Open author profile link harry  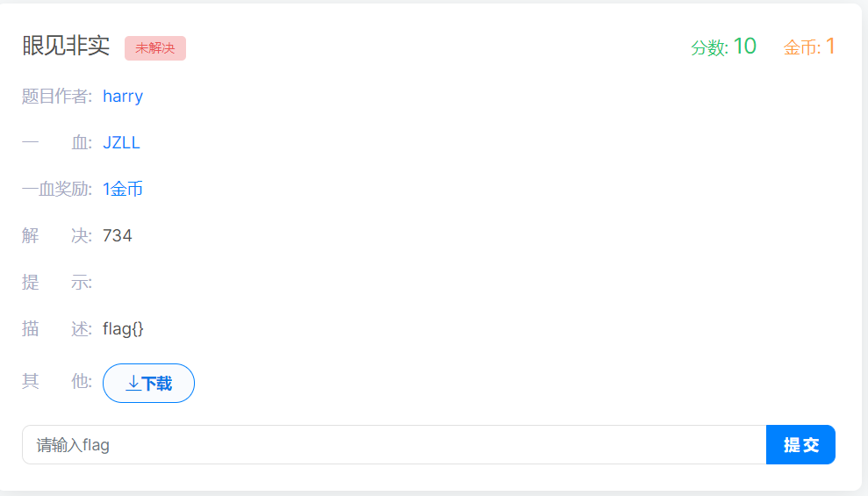123,97
